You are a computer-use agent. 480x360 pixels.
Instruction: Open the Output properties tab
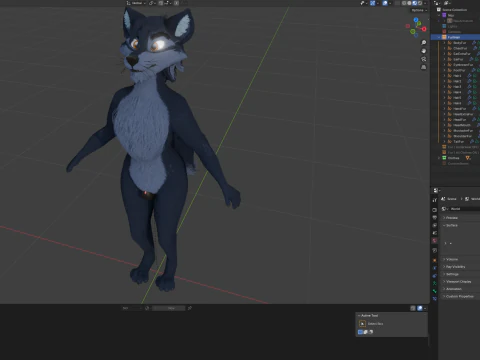click(x=434, y=217)
